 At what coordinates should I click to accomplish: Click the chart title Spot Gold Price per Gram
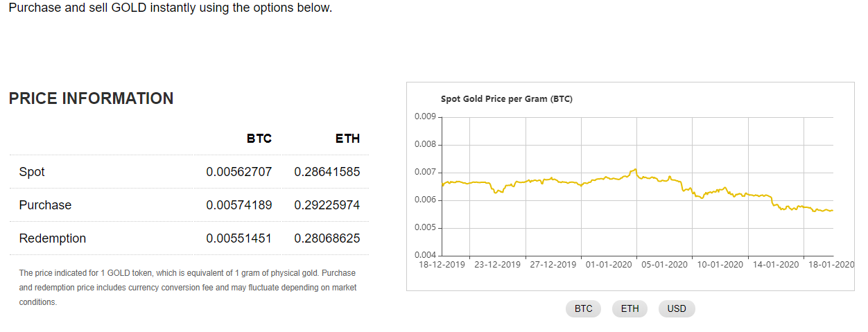[506, 99]
